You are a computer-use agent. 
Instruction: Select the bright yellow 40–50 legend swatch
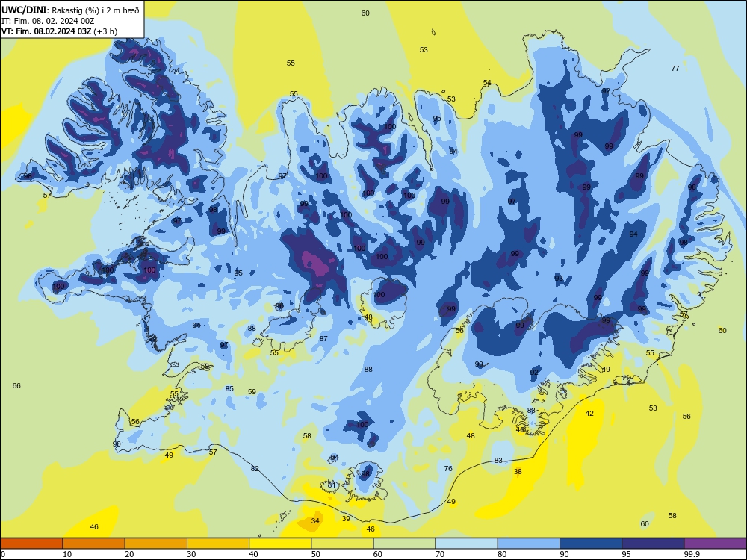280,544
